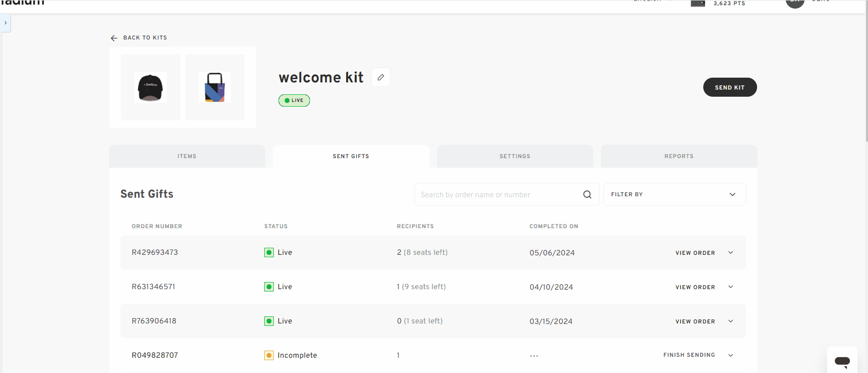Viewport: 868px width, 373px height.
Task: Click order number R631346571
Action: point(153,287)
